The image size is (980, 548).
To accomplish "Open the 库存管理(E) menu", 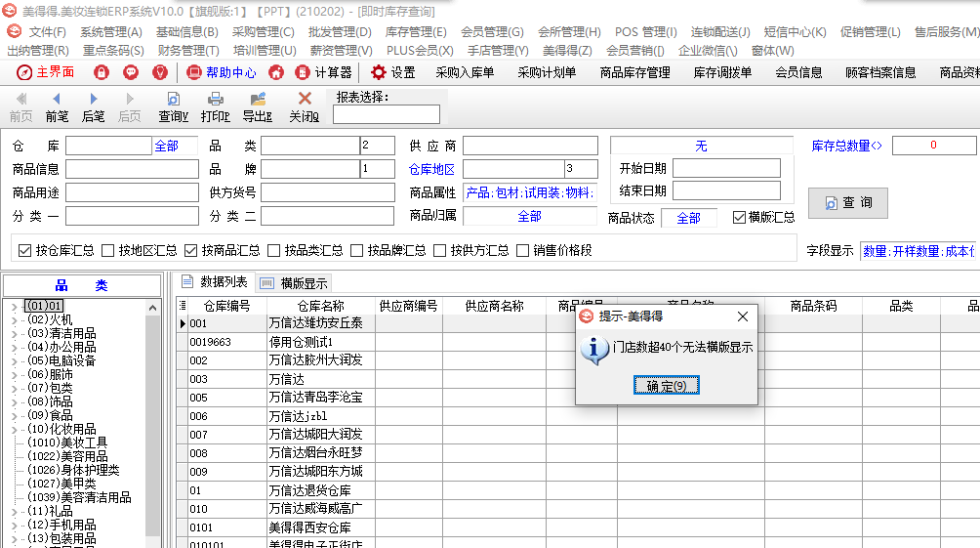I will point(416,32).
